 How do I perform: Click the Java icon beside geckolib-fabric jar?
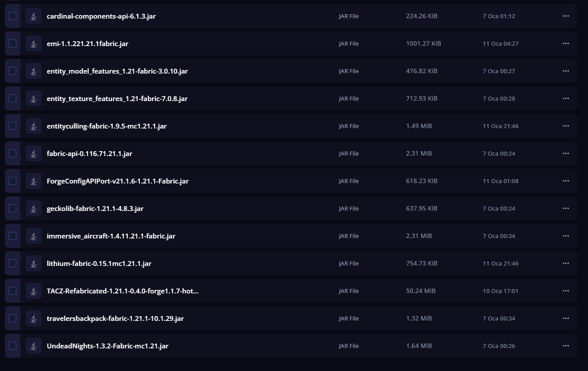[x=34, y=209]
